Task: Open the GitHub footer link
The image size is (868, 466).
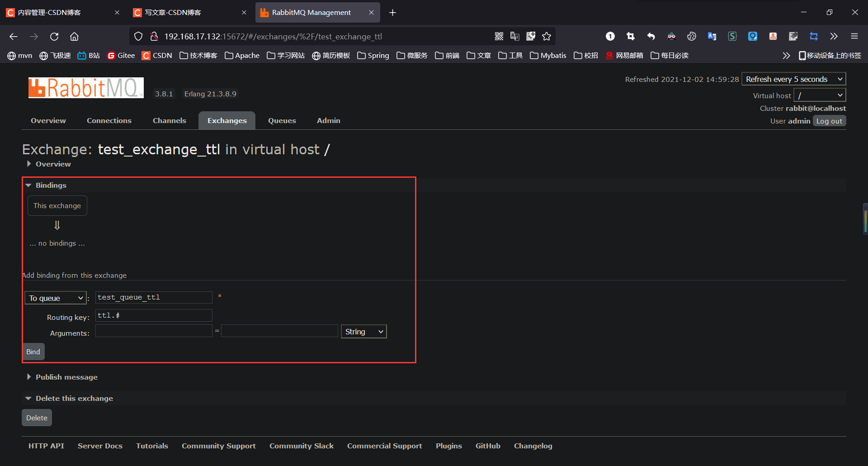Action: tap(488, 446)
